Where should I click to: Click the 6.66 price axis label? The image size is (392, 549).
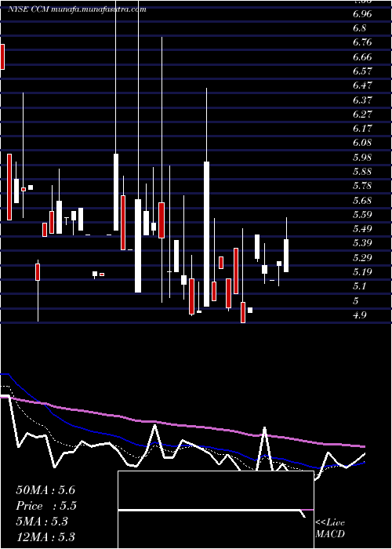(362, 57)
